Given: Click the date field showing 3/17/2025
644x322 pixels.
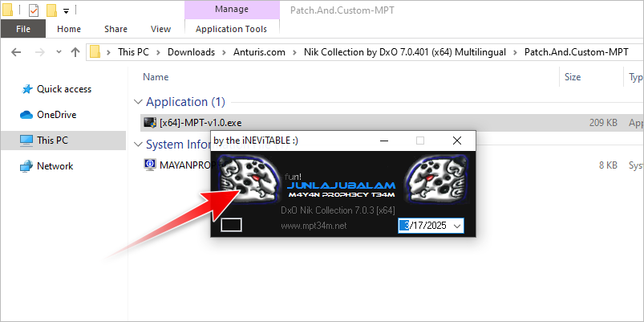Looking at the screenshot, I should 426,226.
